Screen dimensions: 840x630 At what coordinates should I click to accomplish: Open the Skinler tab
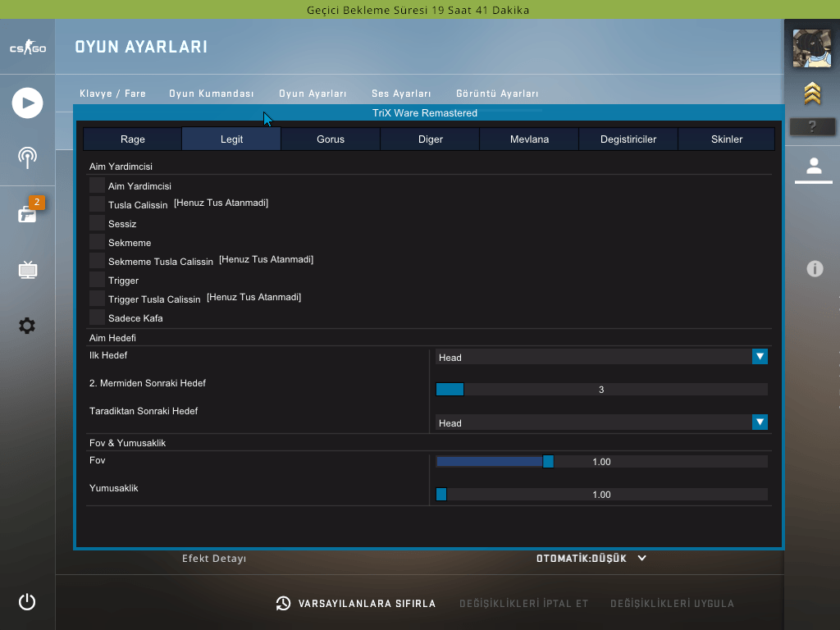(x=727, y=139)
